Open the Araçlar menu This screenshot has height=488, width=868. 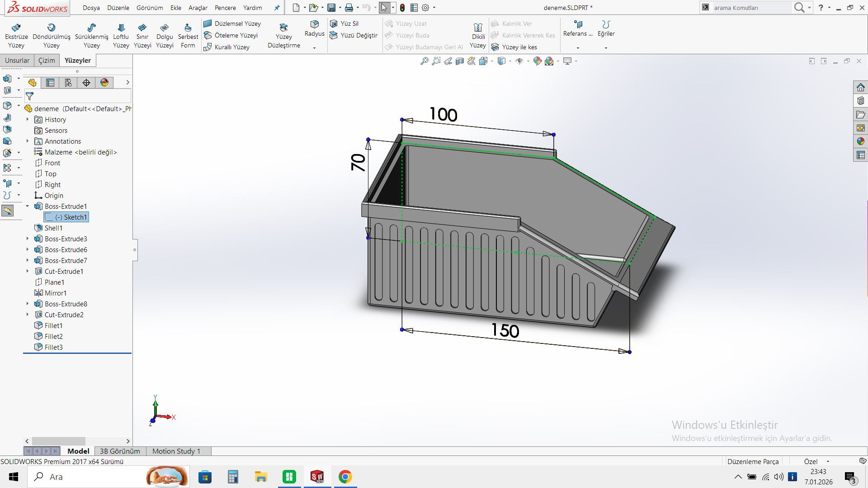(x=198, y=8)
